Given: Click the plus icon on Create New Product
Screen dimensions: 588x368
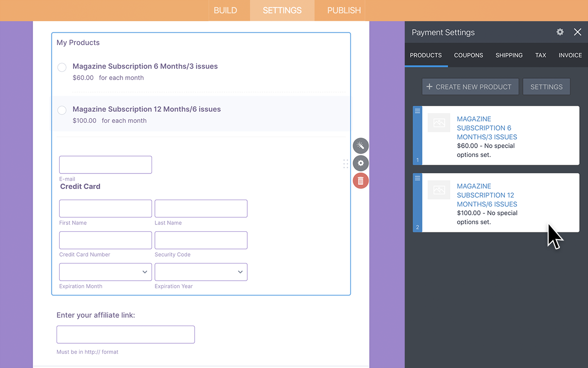Looking at the screenshot, I should (429, 86).
